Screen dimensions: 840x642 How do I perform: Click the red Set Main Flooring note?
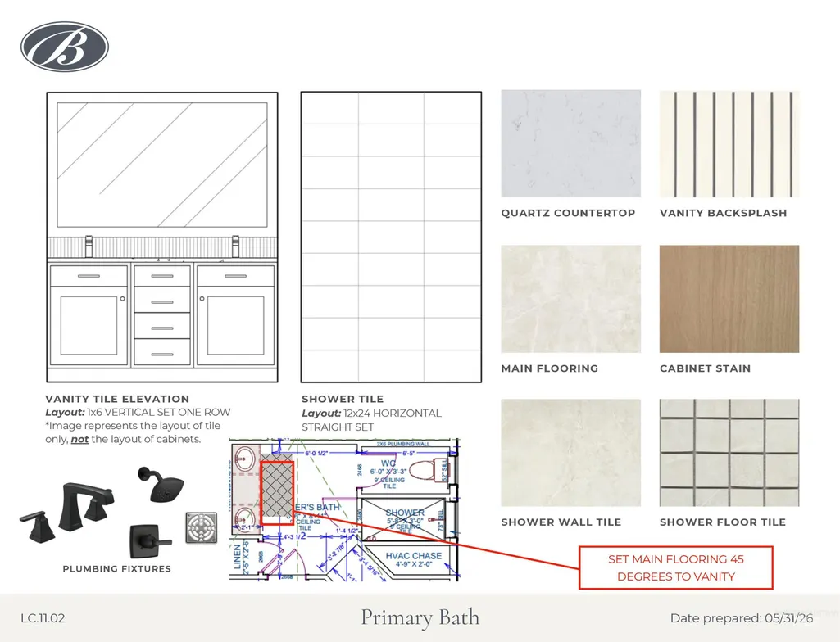click(x=676, y=567)
